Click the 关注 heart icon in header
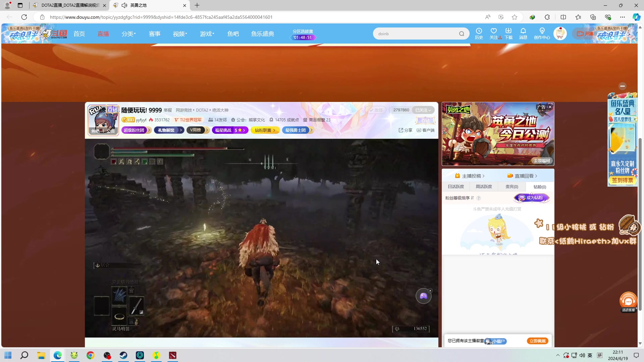This screenshot has height=362, width=644. click(x=493, y=31)
